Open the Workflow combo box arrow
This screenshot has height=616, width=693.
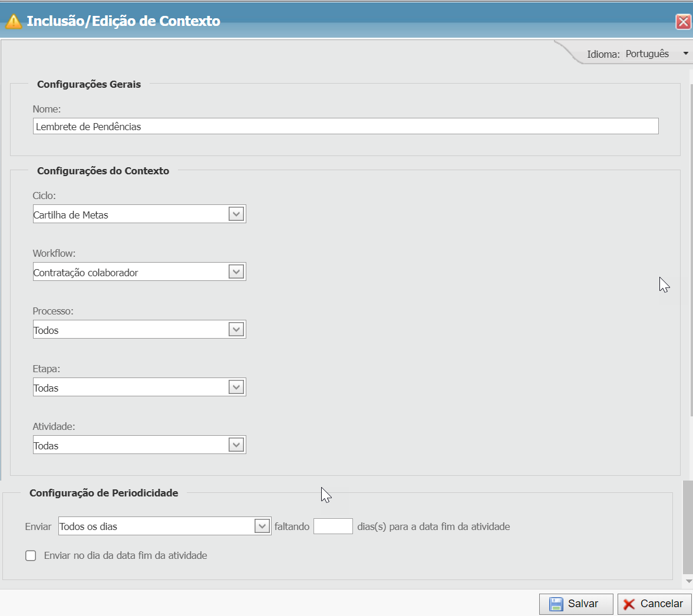point(236,272)
